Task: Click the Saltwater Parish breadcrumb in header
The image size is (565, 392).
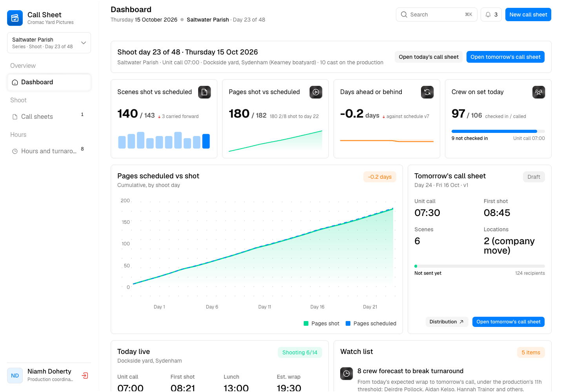Action: pyautogui.click(x=208, y=20)
